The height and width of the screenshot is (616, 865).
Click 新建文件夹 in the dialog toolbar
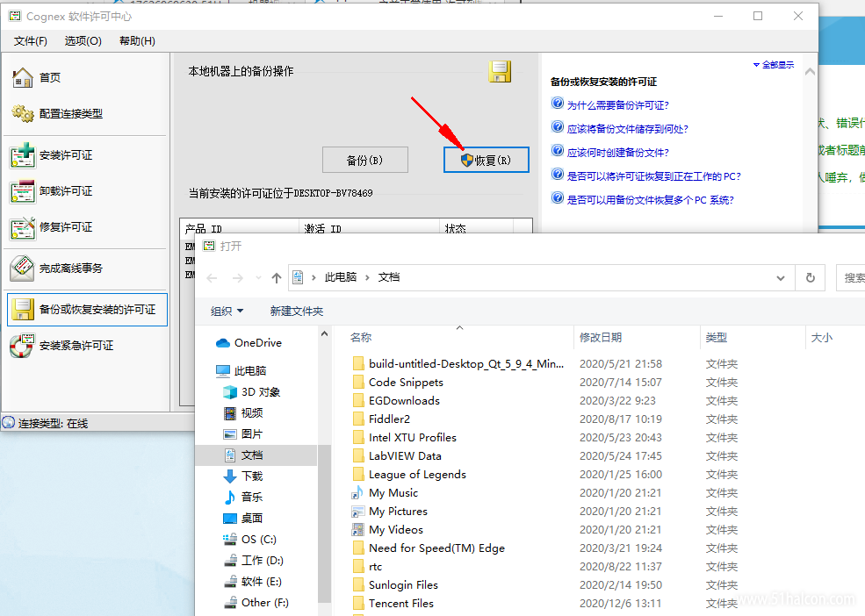(x=296, y=311)
